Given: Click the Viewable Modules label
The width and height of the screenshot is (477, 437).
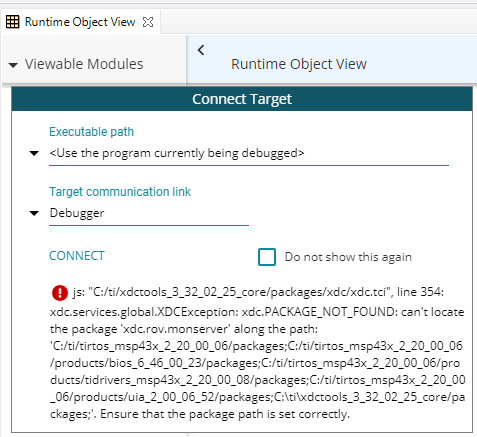Looking at the screenshot, I should (x=84, y=64).
